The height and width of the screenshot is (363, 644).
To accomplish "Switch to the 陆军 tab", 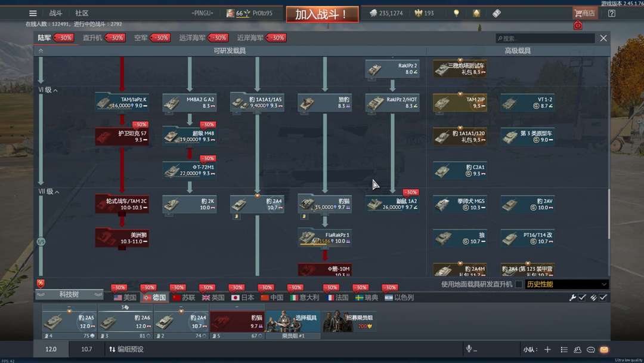I will click(x=44, y=38).
